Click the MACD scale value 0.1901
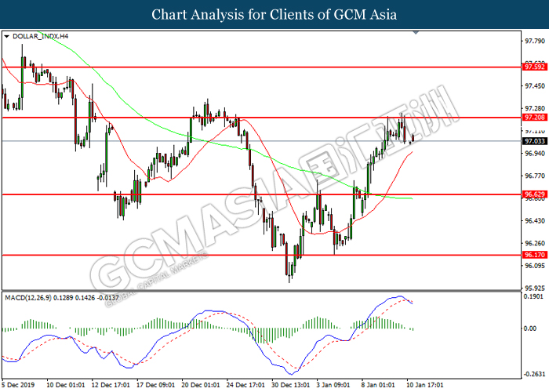Screen dimensions: 549x392 [x=533, y=297]
